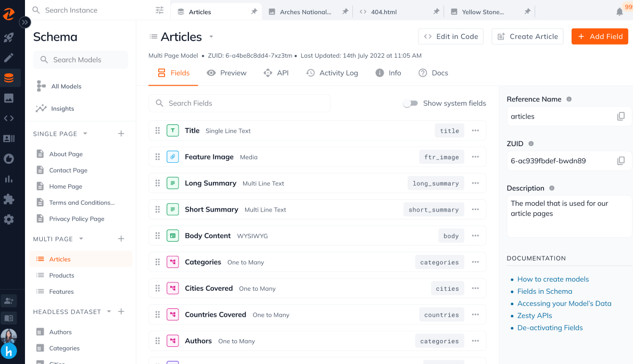Screen dimensions: 633x364
Task: Click the info icon next to Description
Action: point(552,188)
